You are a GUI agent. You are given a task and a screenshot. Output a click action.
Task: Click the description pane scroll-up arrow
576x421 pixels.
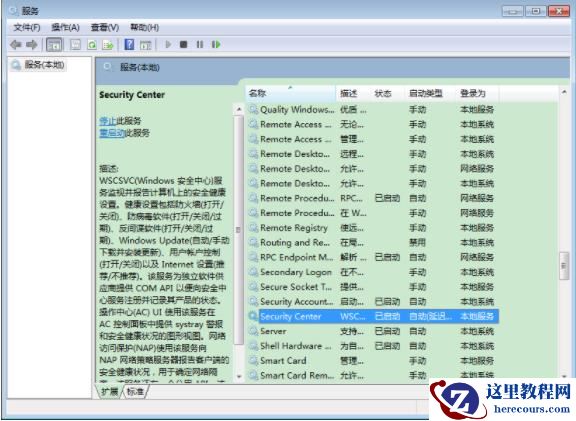pos(239,109)
